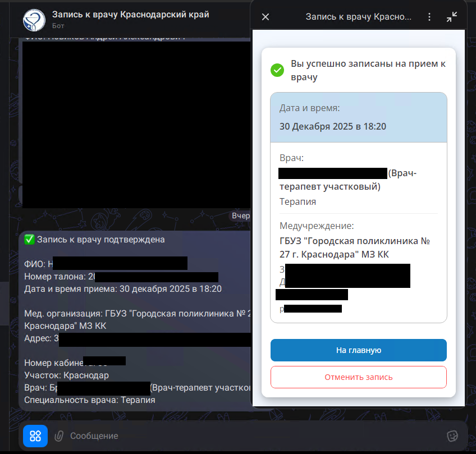
Task: Collapse the mini app panel
Action: [452, 17]
